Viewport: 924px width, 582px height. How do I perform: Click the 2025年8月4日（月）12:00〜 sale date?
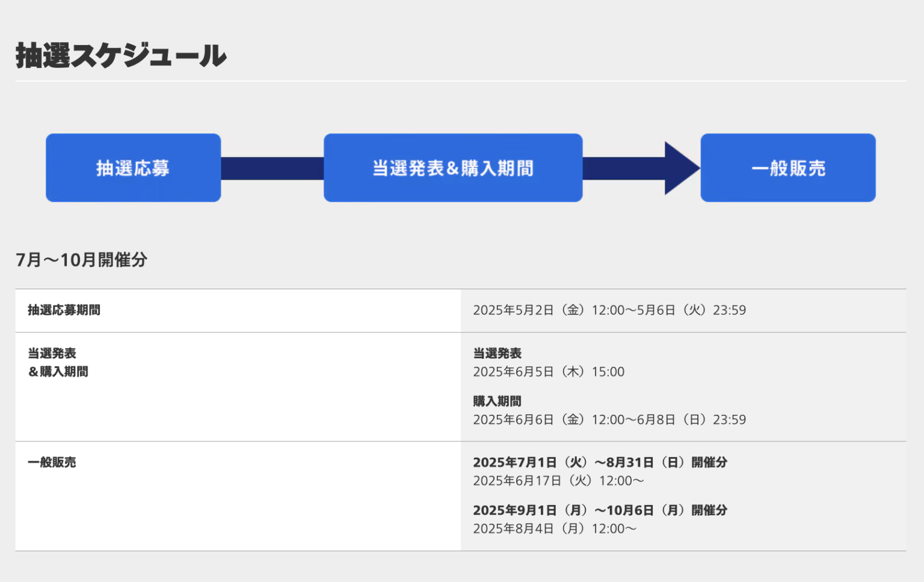[555, 529]
